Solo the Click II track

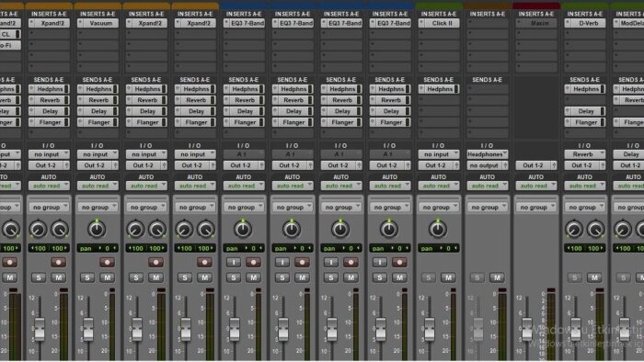pos(428,277)
